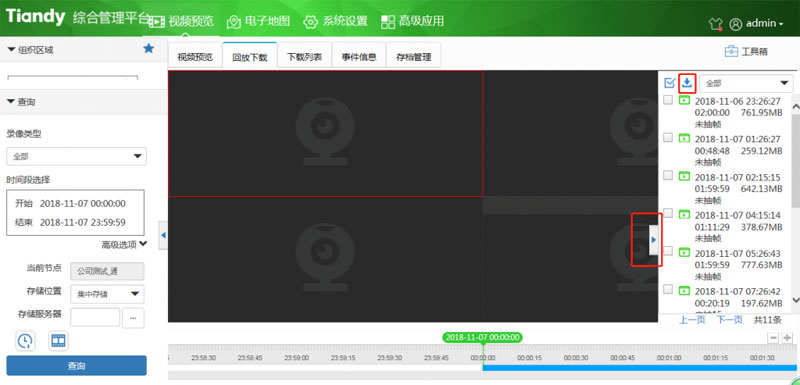Open the 系统设置 top menu
The height and width of the screenshot is (385, 800).
pos(335,21)
